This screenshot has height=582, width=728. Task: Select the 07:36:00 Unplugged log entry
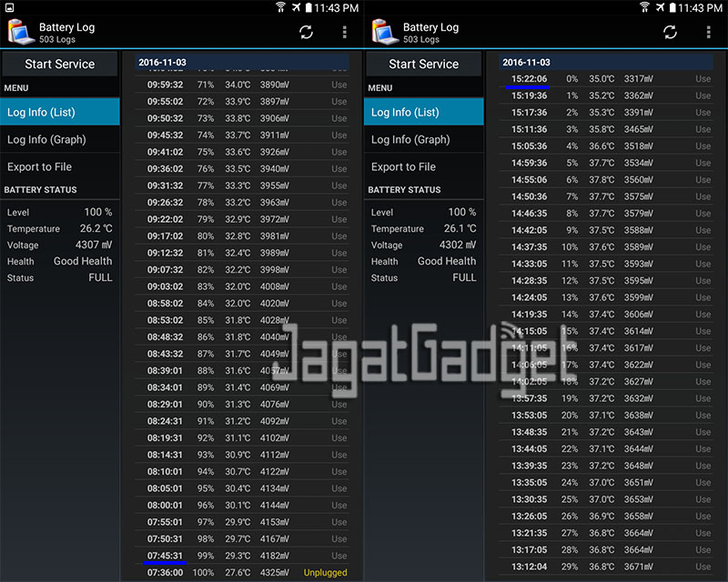tap(242, 573)
